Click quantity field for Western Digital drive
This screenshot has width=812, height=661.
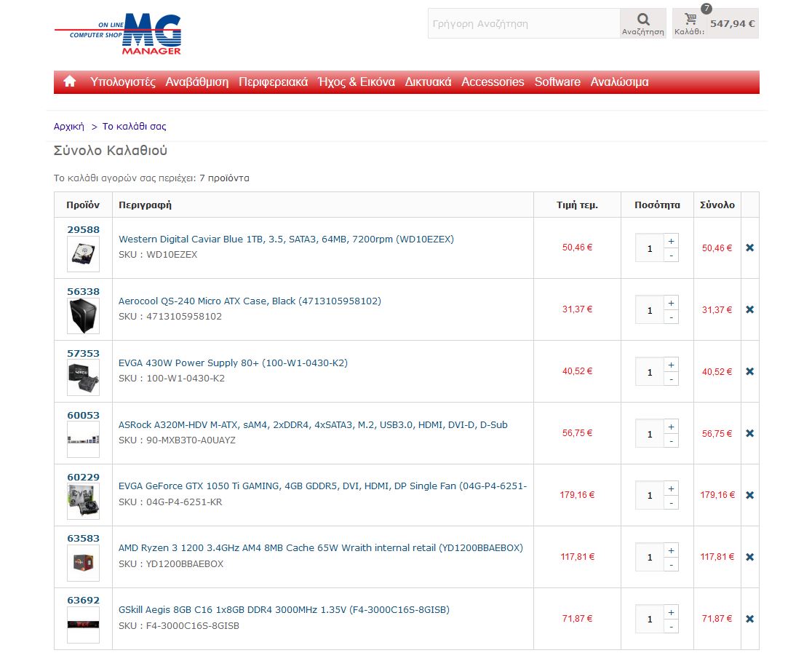[x=650, y=248]
